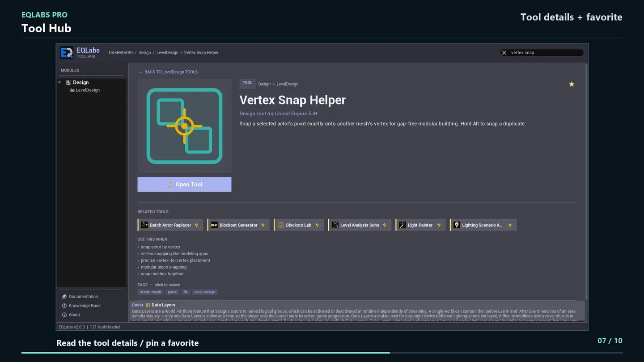Clear the search with the X icon

click(504, 53)
